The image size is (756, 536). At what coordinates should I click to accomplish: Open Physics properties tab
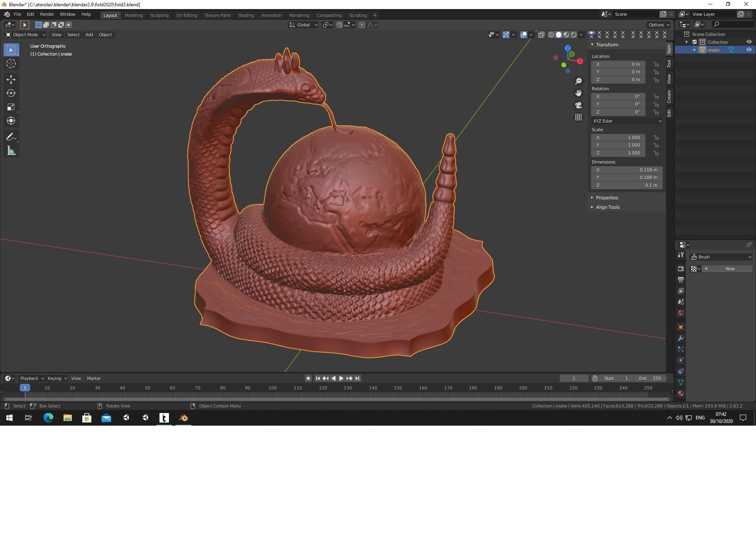tap(681, 360)
